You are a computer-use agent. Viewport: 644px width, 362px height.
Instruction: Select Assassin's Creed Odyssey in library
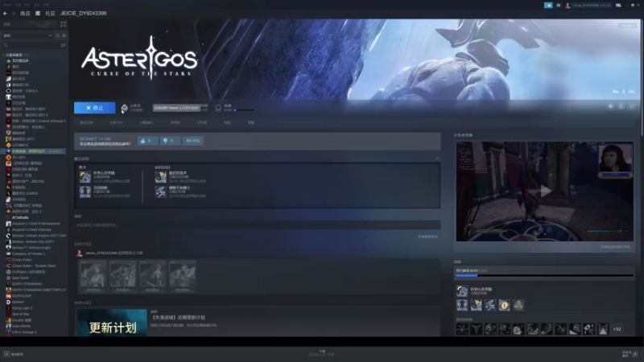coord(31,230)
